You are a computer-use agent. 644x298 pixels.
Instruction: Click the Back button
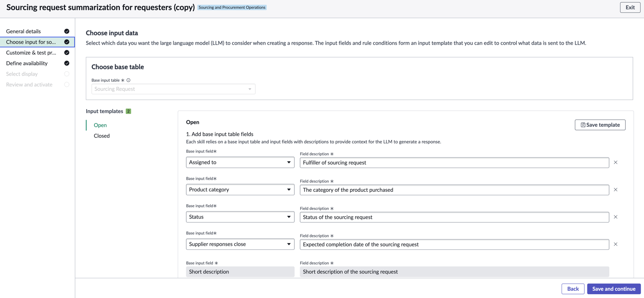(x=573, y=289)
